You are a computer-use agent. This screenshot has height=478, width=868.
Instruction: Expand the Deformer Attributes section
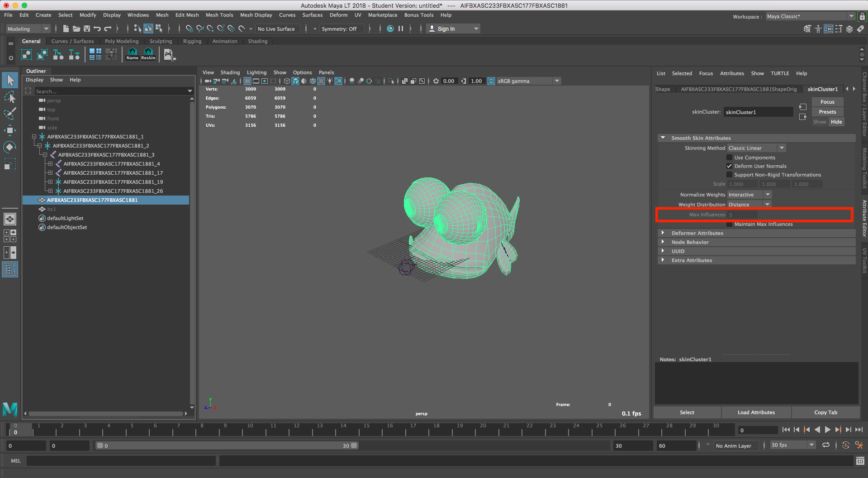[x=697, y=233]
